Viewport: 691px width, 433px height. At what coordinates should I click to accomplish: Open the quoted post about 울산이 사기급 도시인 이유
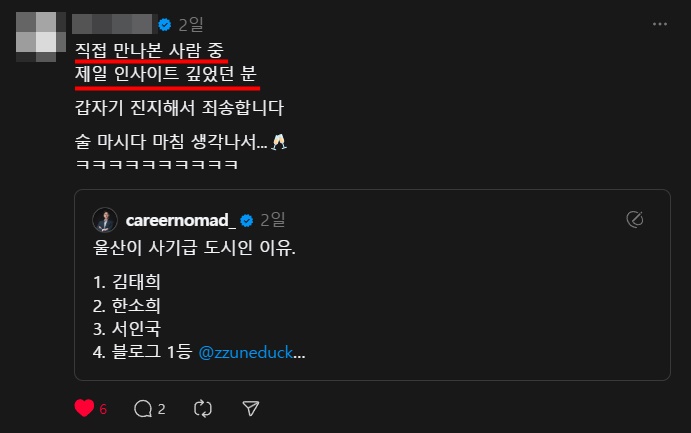click(x=372, y=285)
